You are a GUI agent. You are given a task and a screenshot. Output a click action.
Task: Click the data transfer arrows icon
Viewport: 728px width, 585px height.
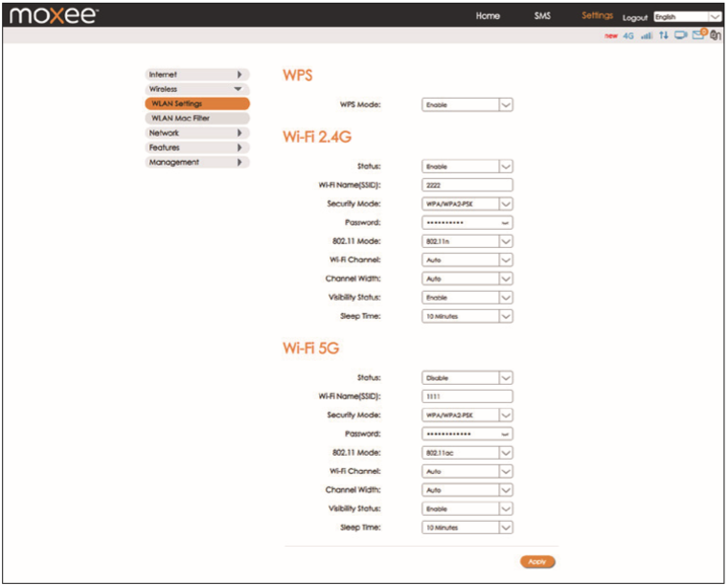tap(664, 35)
